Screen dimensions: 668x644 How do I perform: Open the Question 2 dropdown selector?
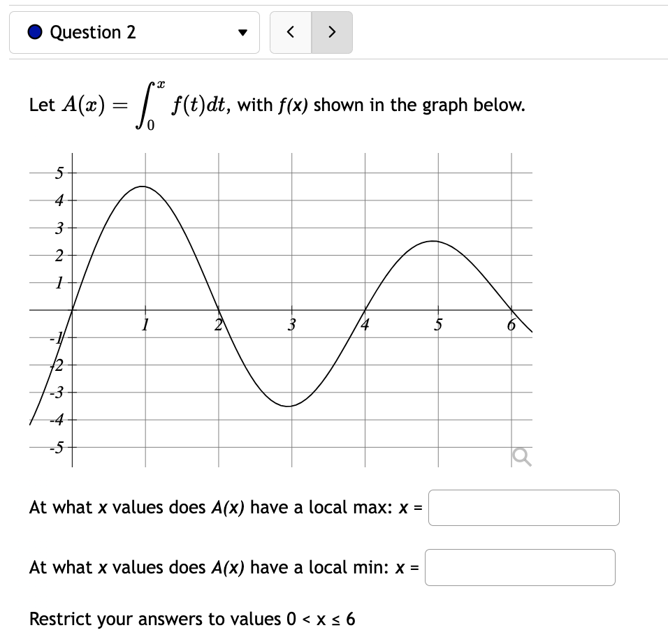(x=134, y=32)
